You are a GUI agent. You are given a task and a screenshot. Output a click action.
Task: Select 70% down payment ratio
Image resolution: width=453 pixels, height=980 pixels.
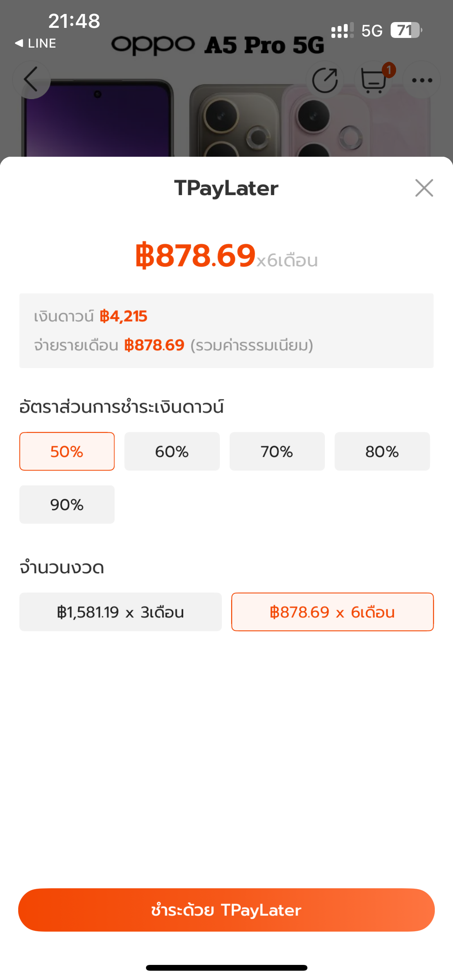pos(277,451)
